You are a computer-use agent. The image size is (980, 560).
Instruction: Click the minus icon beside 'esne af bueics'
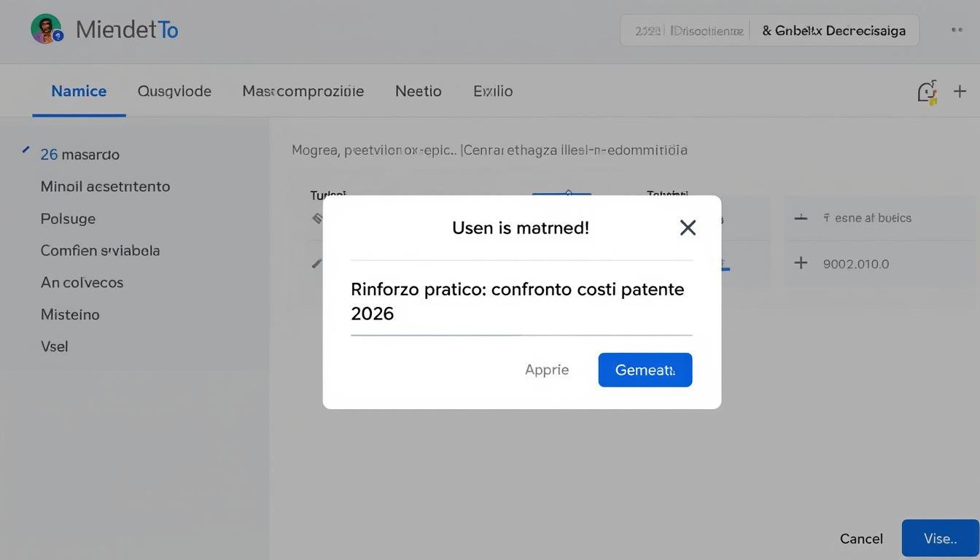(x=801, y=217)
